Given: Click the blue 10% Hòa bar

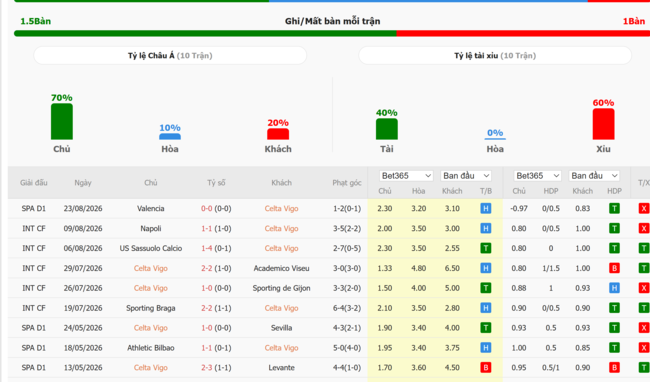Looking at the screenshot, I should pos(170,136).
